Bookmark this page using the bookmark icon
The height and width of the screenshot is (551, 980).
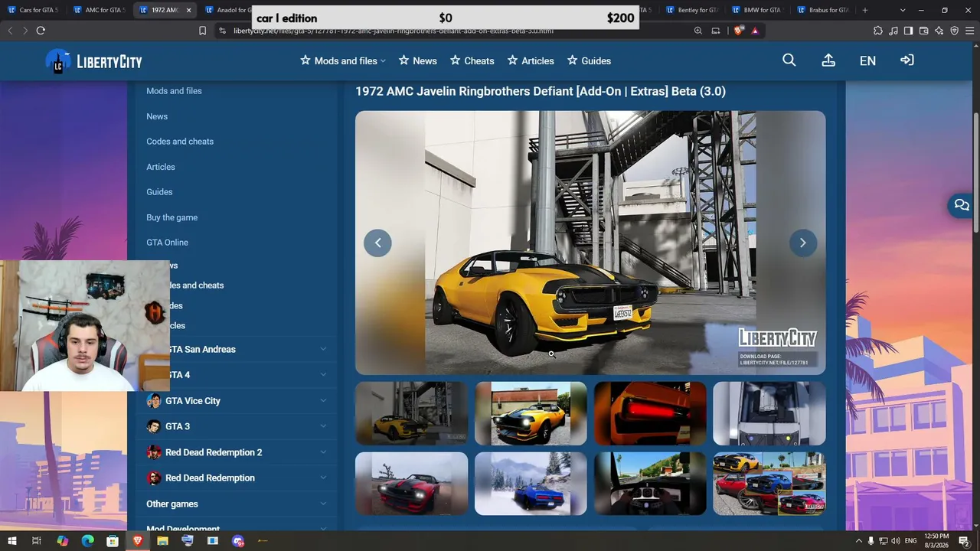[202, 31]
